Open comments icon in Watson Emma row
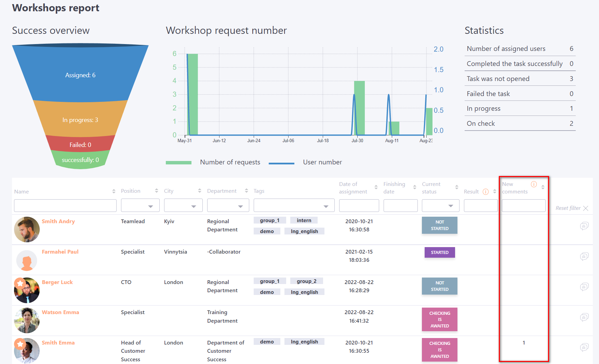Image resolution: width=599 pixels, height=364 pixels. coord(584,317)
